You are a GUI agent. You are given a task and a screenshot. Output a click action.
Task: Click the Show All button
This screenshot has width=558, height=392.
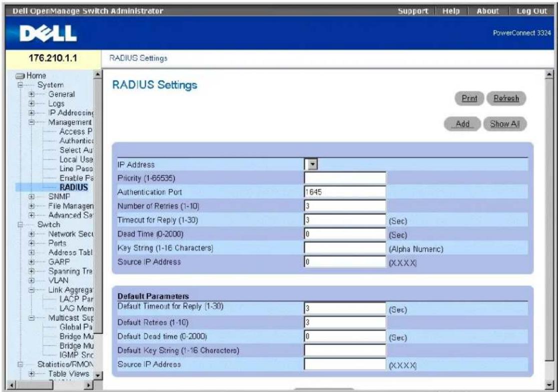[504, 124]
